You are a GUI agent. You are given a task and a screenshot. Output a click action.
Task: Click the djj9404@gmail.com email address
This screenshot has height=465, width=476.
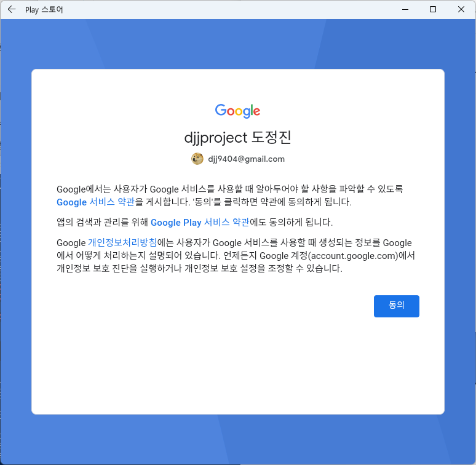(246, 159)
